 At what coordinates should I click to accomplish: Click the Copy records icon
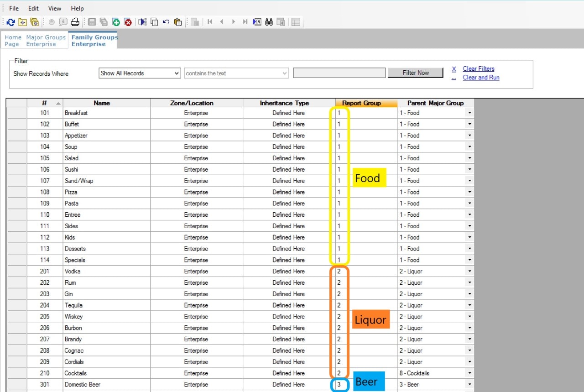pyautogui.click(x=154, y=22)
